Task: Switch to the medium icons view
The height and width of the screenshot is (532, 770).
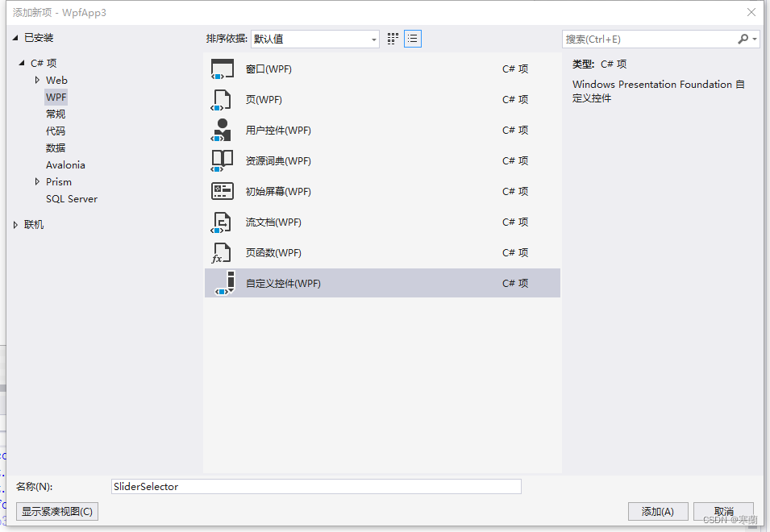Action: point(393,39)
